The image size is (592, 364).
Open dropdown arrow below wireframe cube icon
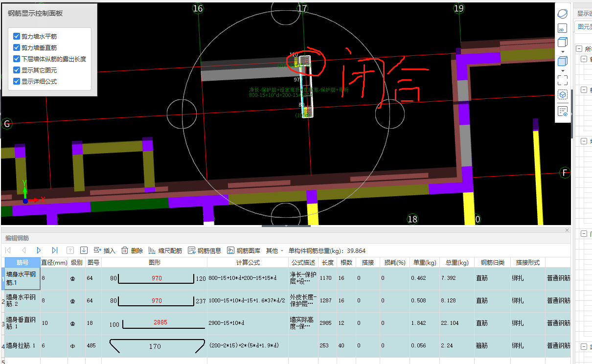click(x=563, y=52)
